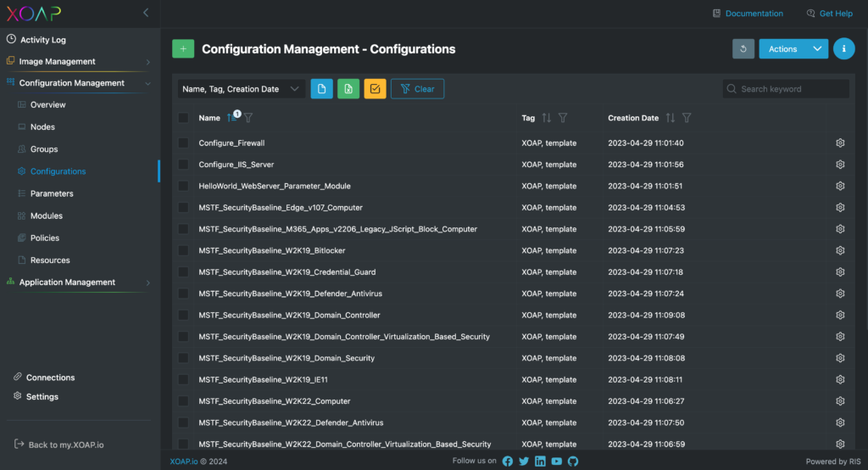Select the MSTF_SecurityBaseline_W2K19_Domain_Controller name text
Image resolution: width=868 pixels, height=470 pixels.
click(x=290, y=316)
